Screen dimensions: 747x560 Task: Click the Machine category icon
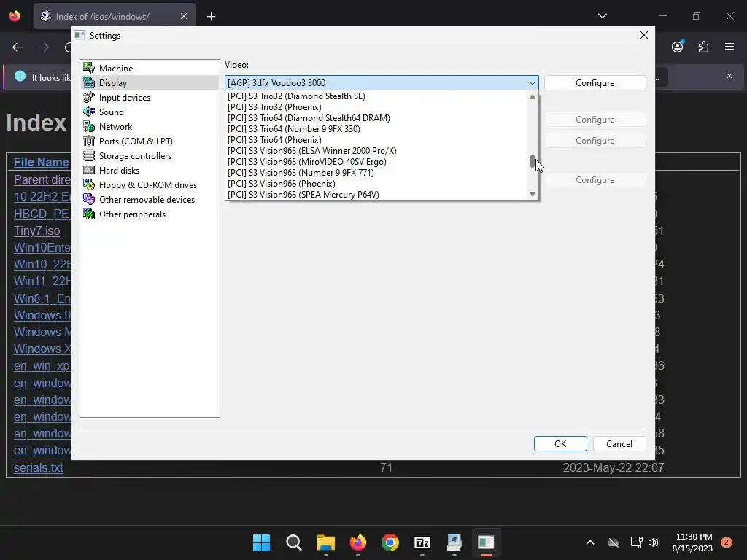(89, 68)
